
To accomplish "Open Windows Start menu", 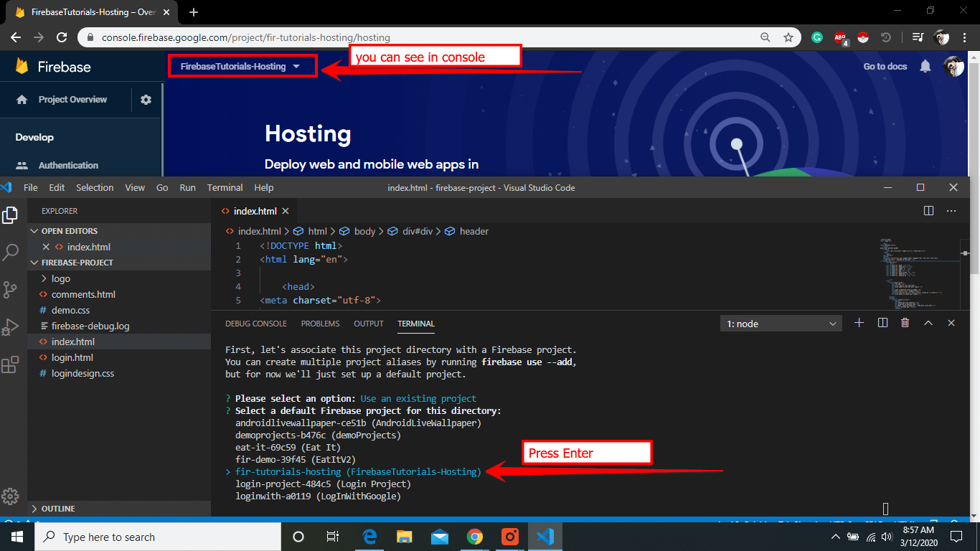I will click(17, 537).
